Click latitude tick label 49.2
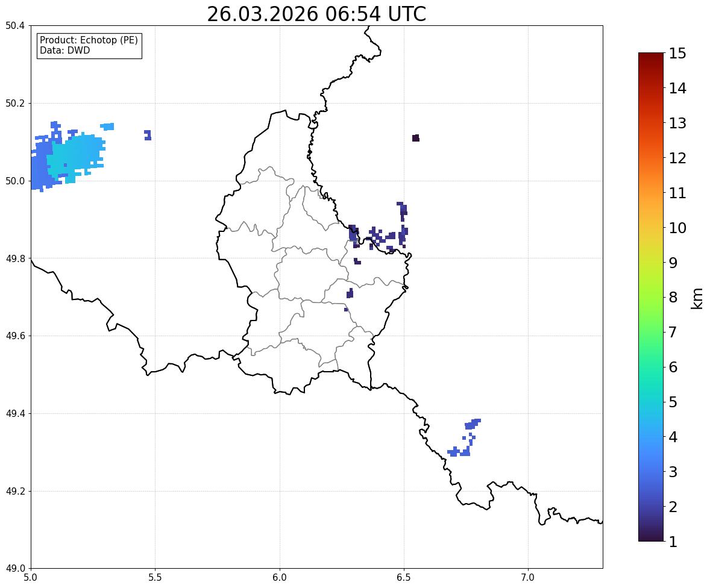Screen dimensions: 710x588 [x=15, y=491]
